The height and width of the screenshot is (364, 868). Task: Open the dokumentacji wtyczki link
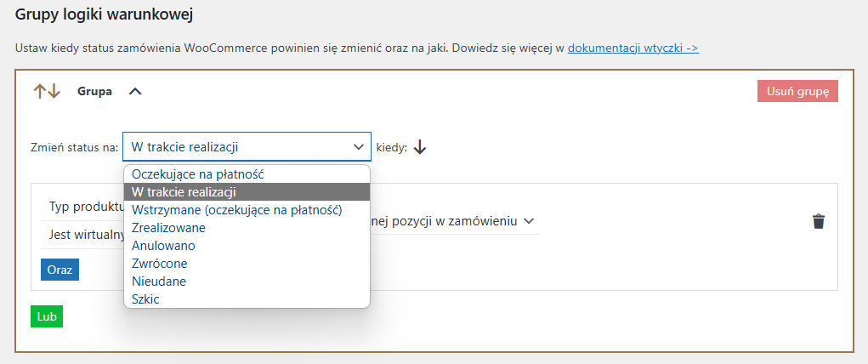point(633,48)
